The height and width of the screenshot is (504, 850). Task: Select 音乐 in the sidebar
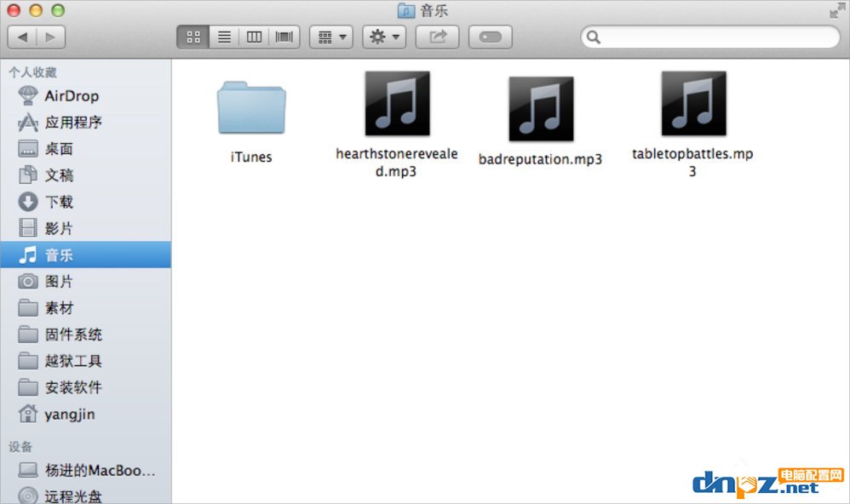tap(86, 255)
